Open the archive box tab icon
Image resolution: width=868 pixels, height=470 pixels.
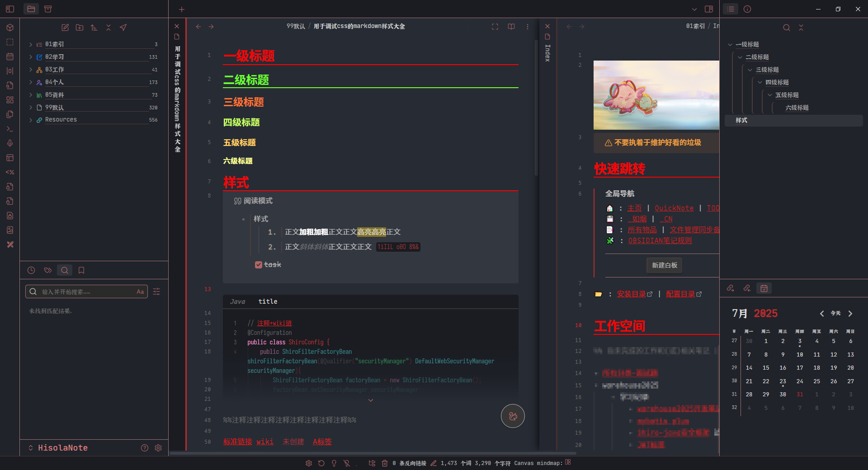[48, 9]
